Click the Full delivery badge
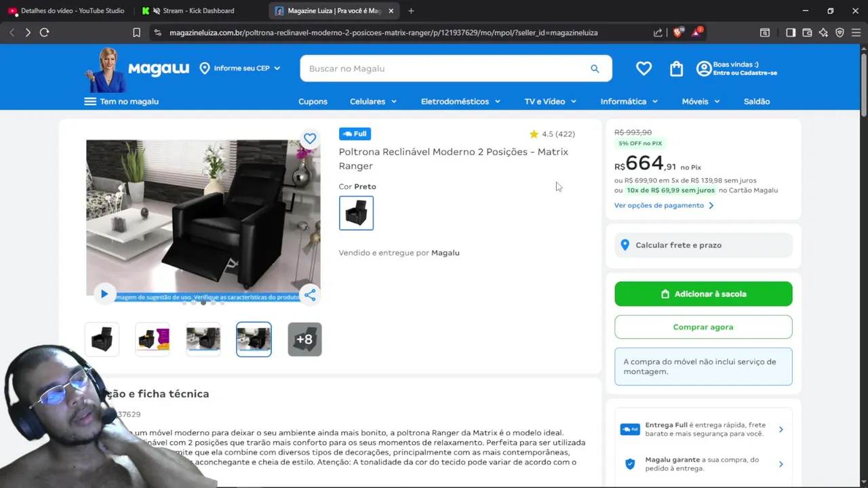This screenshot has height=488, width=868. pos(355,134)
